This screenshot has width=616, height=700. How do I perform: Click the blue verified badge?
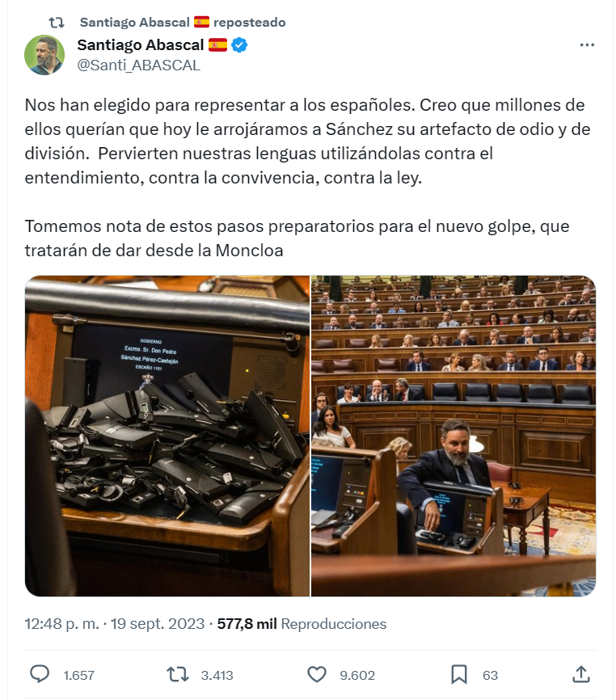(239, 45)
